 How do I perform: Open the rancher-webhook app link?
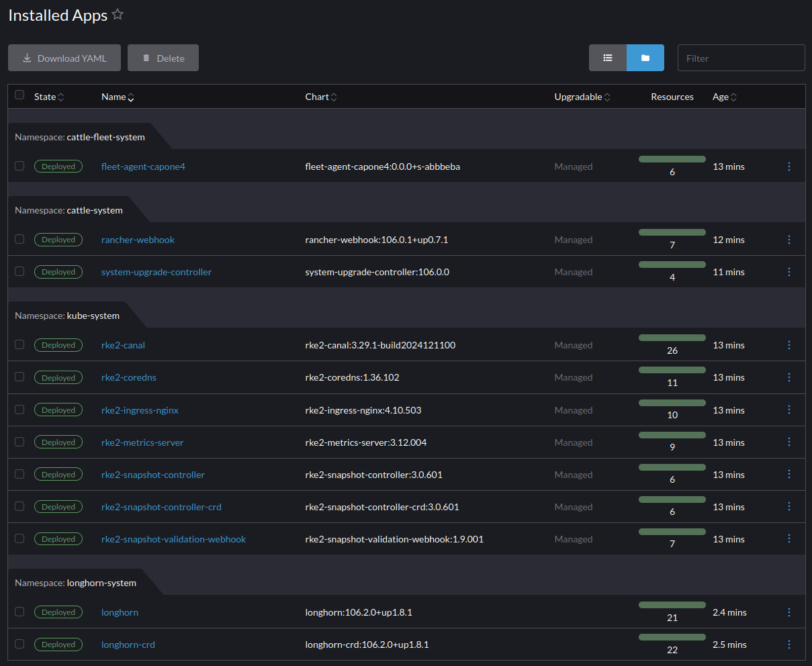coord(138,240)
